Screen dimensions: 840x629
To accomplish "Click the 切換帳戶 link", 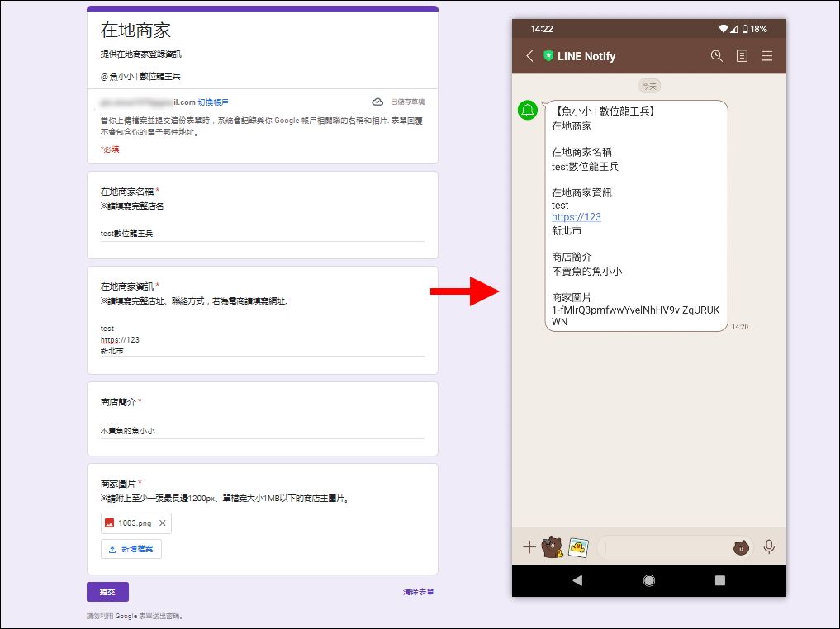I will (x=212, y=102).
